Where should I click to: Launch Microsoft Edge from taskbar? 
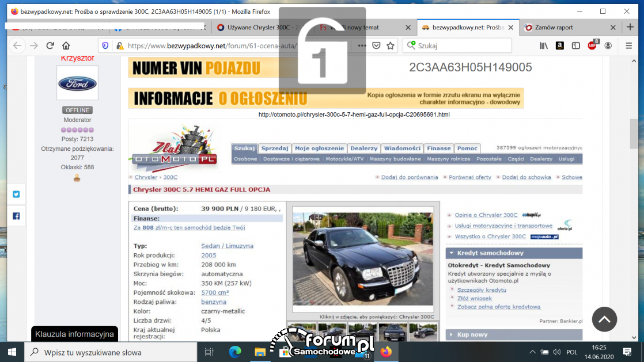pyautogui.click(x=235, y=352)
